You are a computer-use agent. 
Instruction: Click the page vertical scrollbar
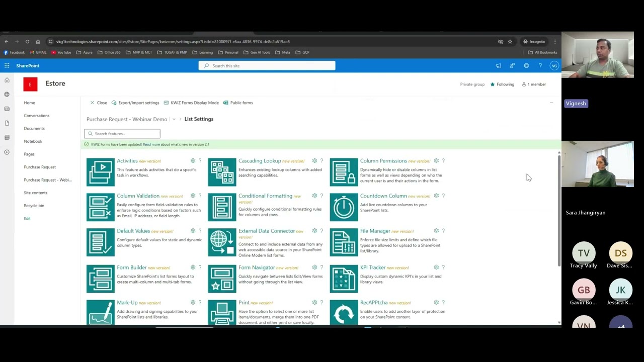tap(559, 211)
